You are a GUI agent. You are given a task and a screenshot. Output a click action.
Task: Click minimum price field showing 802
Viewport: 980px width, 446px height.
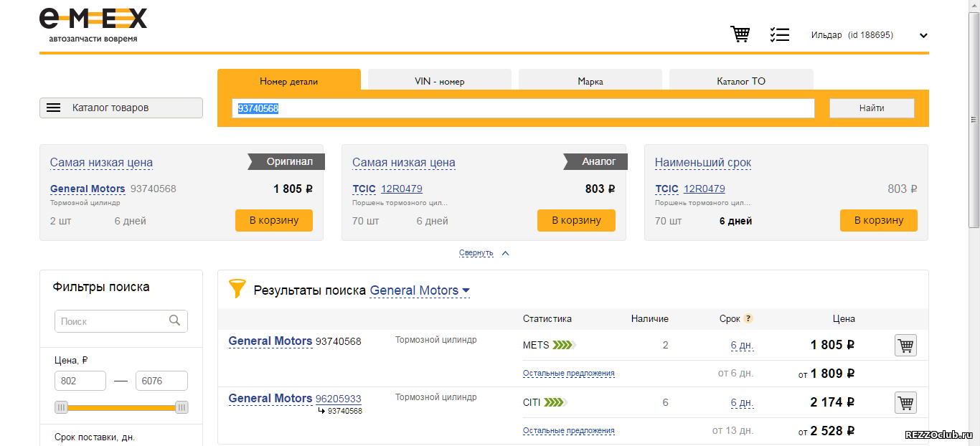click(x=80, y=381)
